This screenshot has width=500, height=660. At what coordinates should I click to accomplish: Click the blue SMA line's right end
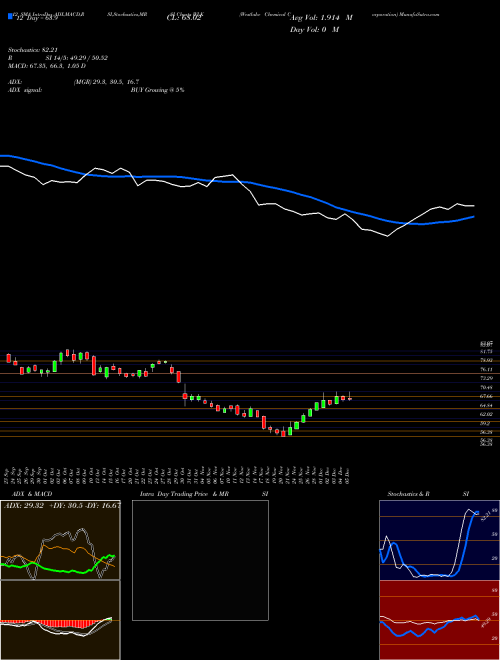pyautogui.click(x=473, y=217)
